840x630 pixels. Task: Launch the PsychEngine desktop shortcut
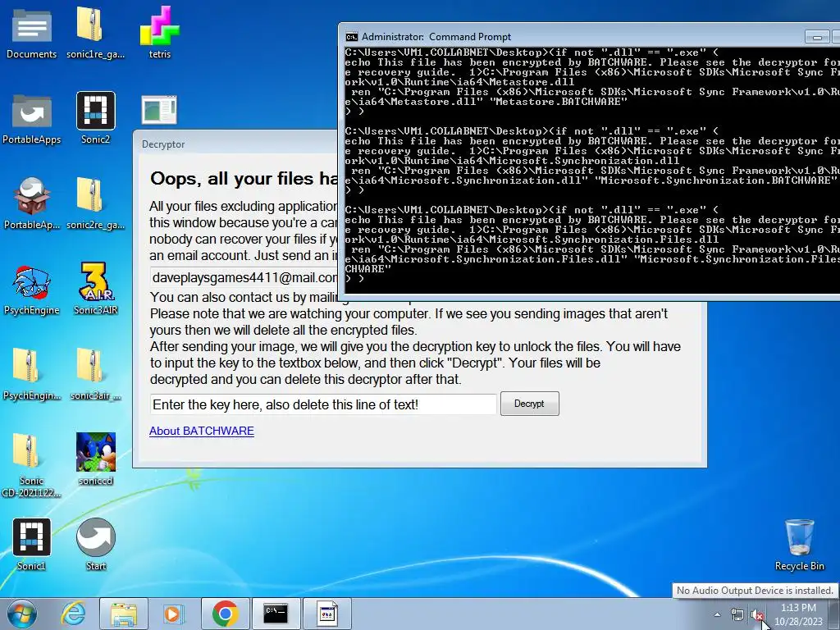click(32, 290)
